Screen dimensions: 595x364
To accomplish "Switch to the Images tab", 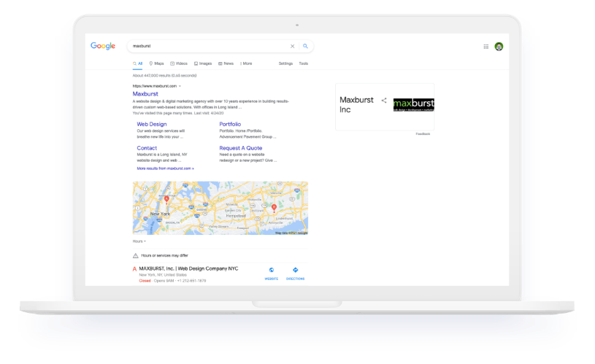I will [x=203, y=63].
